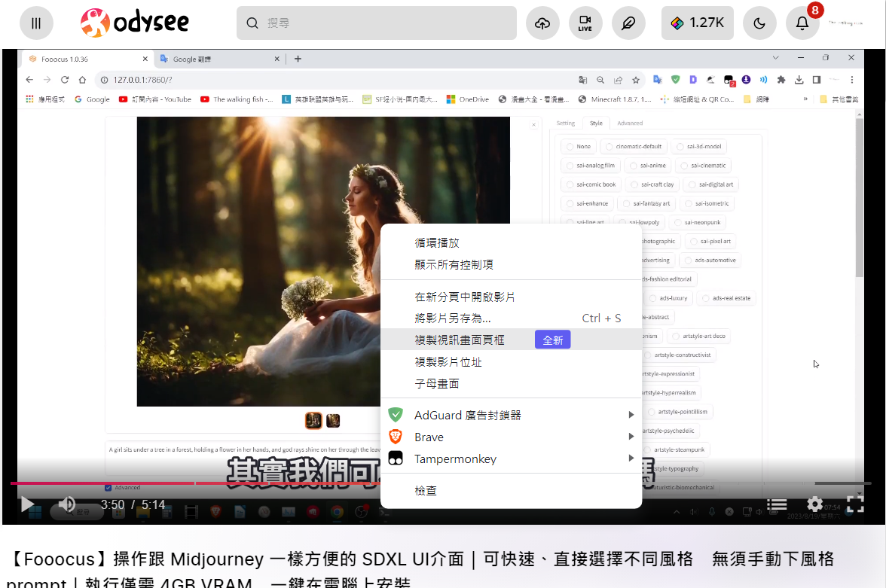This screenshot has height=588, width=886.
Task: Enter fullscreen with the player corner icon
Action: (x=855, y=504)
